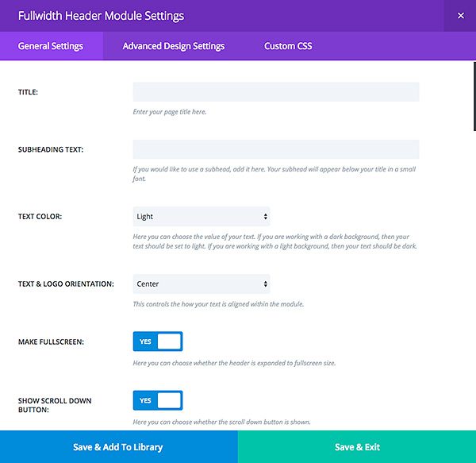Focus the Subheading Text input field
The image size is (476, 463).
click(275, 149)
